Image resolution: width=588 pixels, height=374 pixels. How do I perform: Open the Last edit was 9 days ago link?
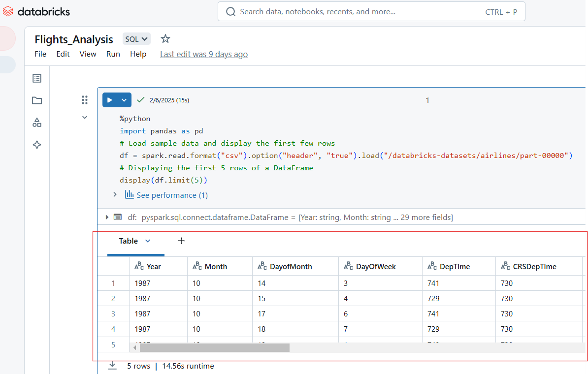pyautogui.click(x=203, y=54)
